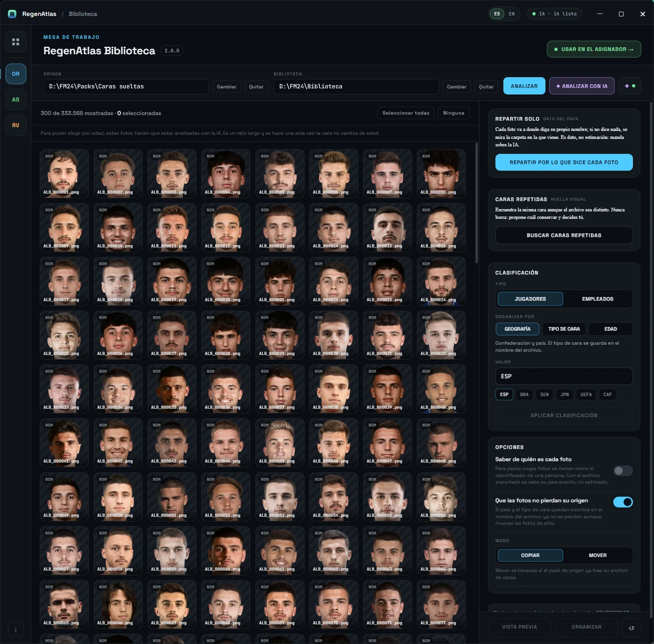Open the dashboard grid icon in sidebar
The width and height of the screenshot is (654, 644).
(x=15, y=42)
